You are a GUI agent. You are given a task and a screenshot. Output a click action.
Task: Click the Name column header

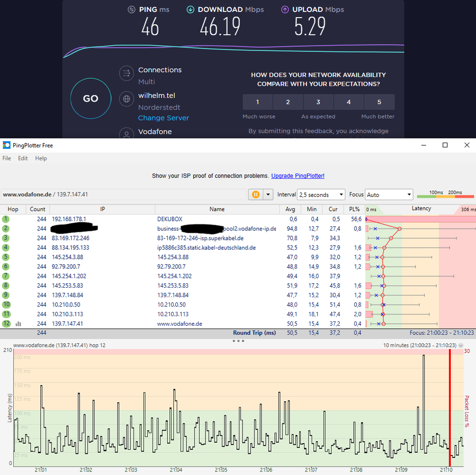click(217, 209)
